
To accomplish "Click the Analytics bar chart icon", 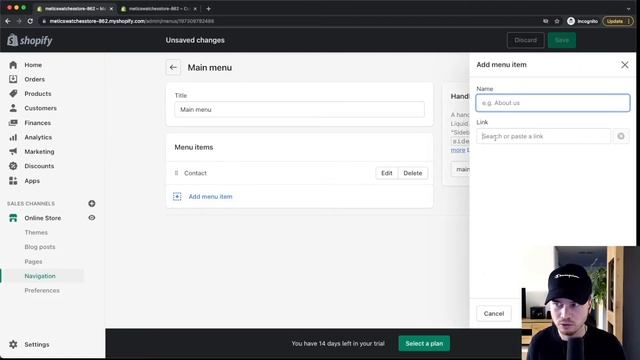I will 13,137.
